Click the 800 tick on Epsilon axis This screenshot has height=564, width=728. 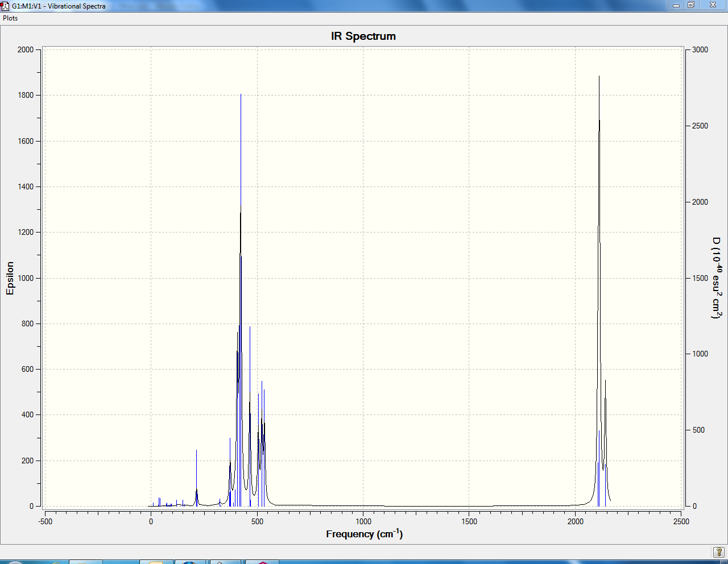pyautogui.click(x=27, y=324)
